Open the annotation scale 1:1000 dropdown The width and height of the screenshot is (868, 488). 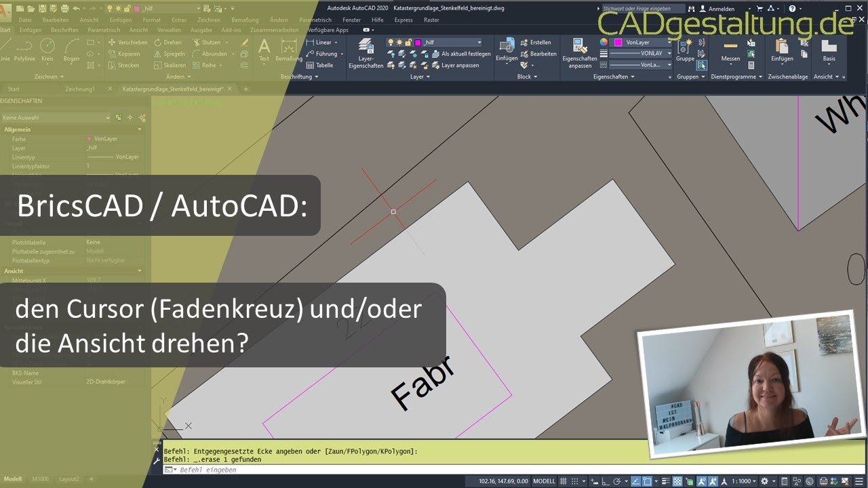click(x=743, y=481)
